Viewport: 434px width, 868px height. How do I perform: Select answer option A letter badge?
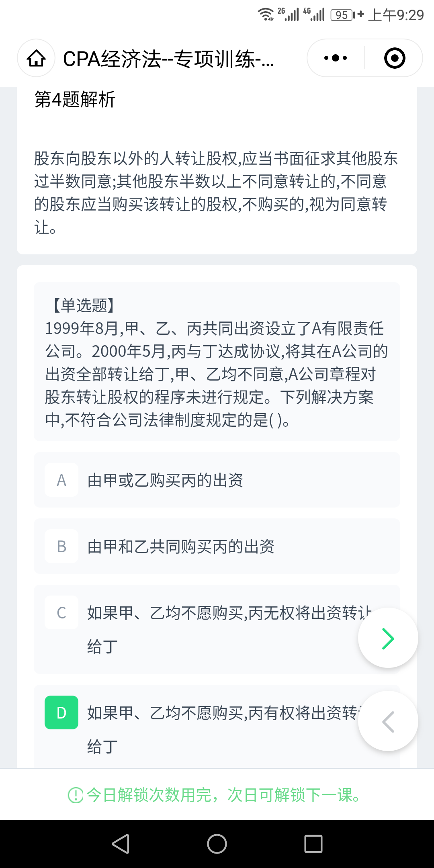61,480
